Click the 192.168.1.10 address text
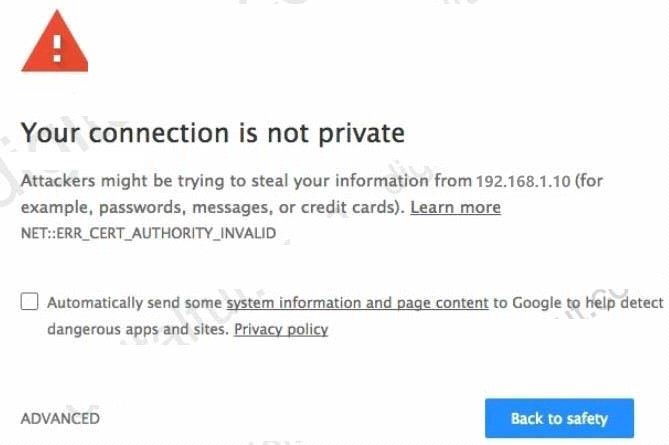This screenshot has height=445, width=669. [x=523, y=181]
